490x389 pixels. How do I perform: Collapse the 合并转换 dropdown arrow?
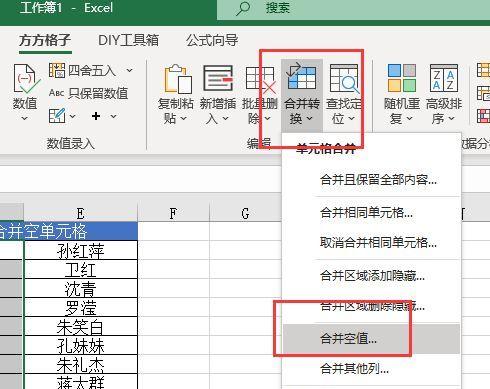(x=309, y=118)
